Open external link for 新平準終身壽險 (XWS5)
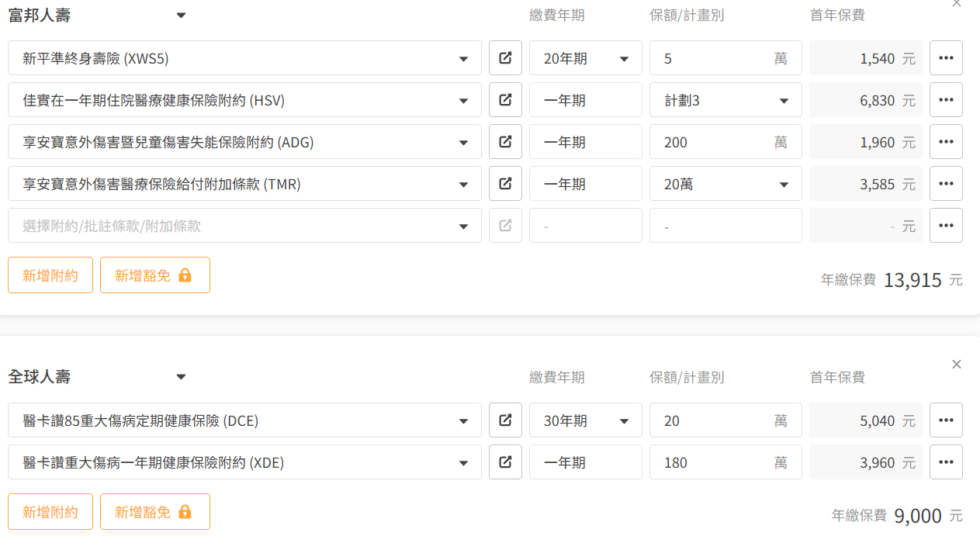 (x=505, y=58)
